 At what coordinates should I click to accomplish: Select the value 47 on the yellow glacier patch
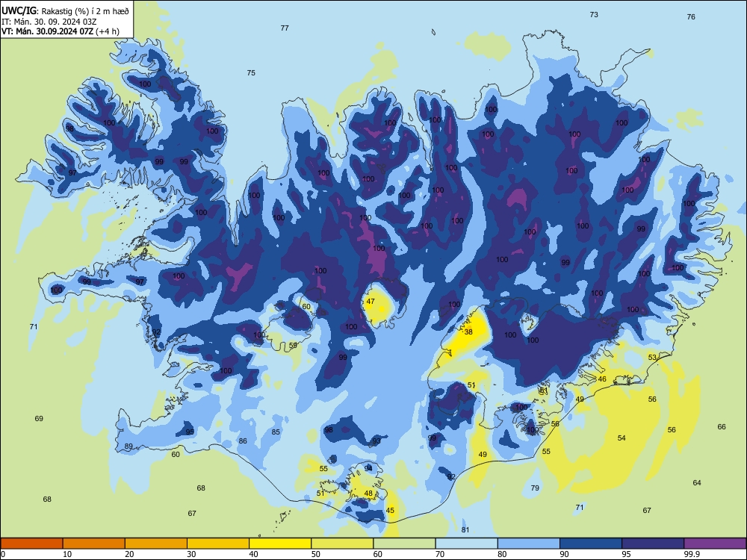pos(371,302)
